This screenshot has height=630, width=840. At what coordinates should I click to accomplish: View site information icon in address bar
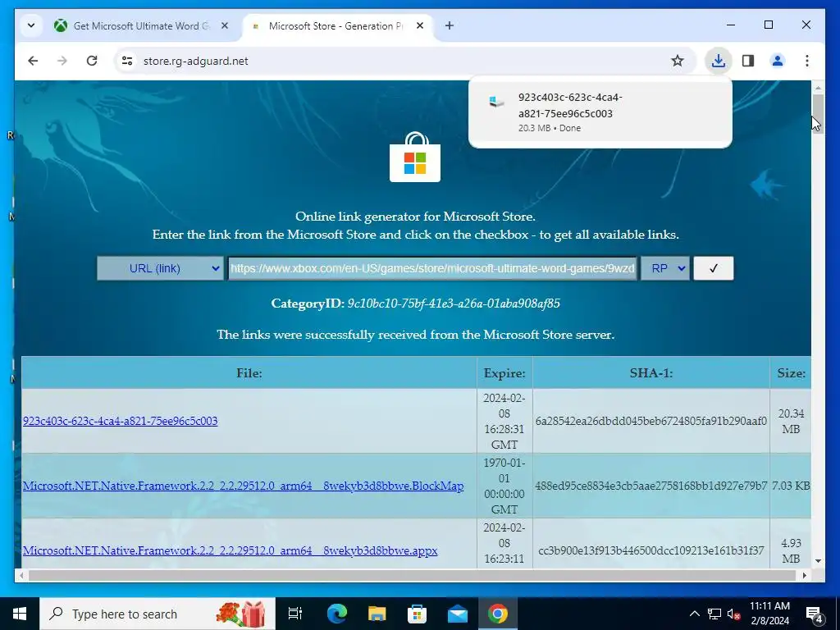tap(127, 61)
